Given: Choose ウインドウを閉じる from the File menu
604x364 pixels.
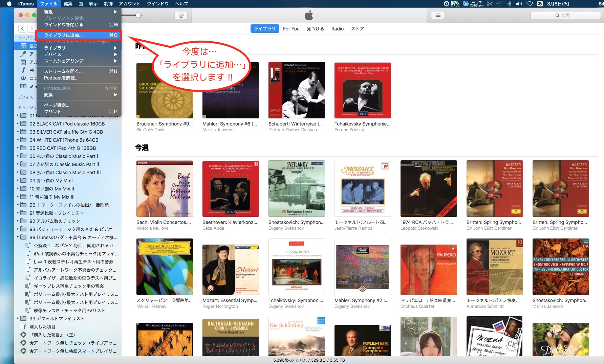Looking at the screenshot, I should [x=79, y=25].
